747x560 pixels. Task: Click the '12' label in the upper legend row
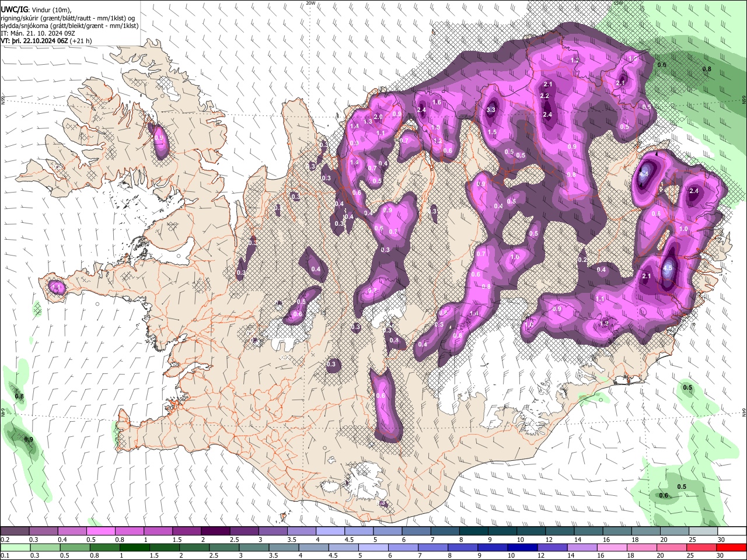[549, 540]
